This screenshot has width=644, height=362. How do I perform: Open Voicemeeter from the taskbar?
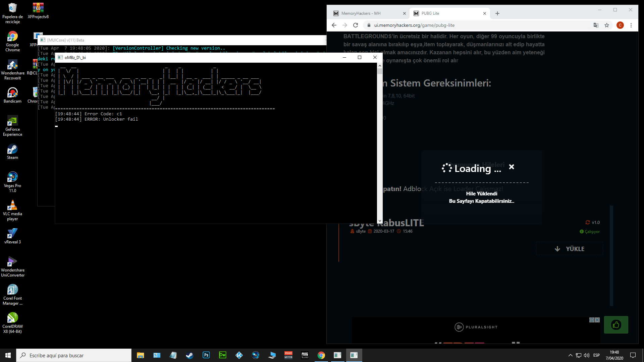288,355
